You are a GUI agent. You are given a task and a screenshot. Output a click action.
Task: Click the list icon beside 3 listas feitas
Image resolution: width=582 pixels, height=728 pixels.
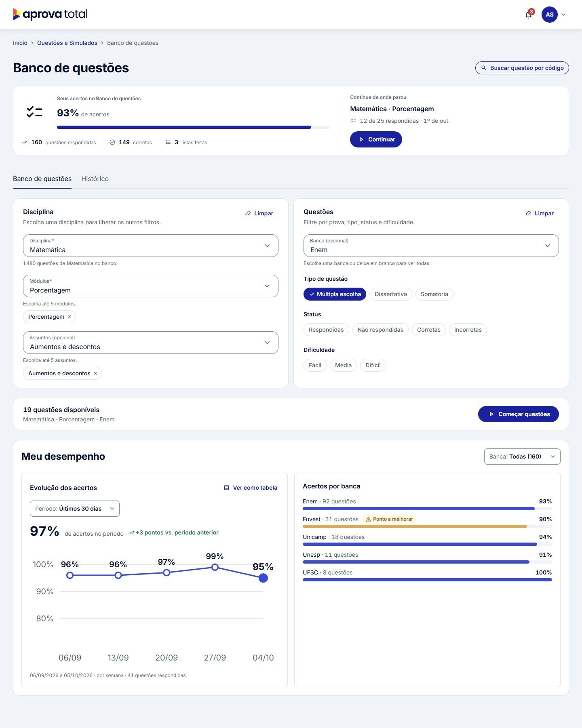(x=168, y=142)
